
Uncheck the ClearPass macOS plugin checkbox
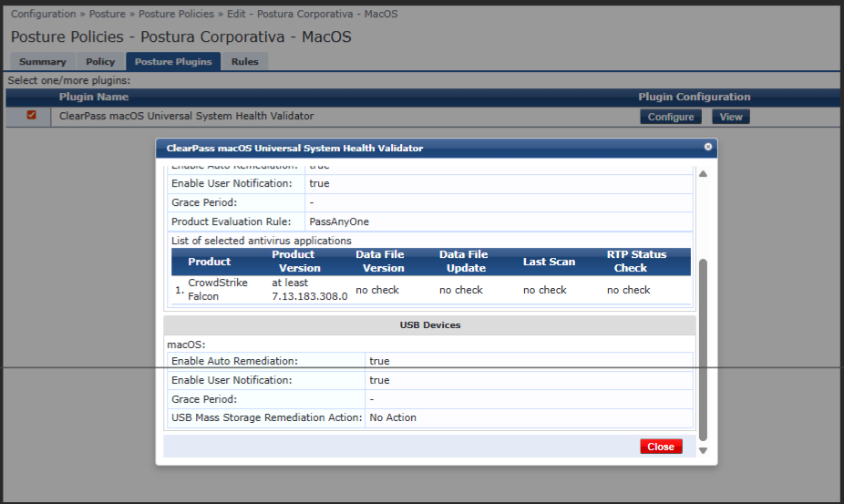click(x=31, y=115)
